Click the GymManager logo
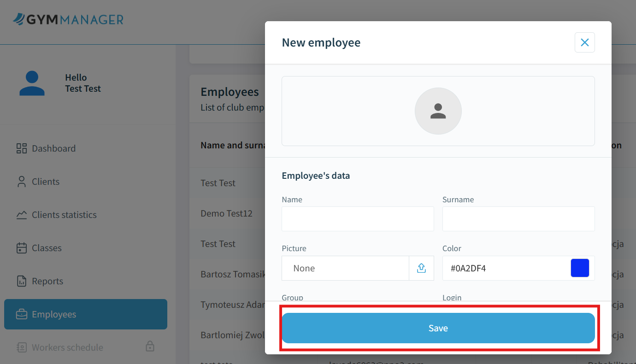 point(68,19)
